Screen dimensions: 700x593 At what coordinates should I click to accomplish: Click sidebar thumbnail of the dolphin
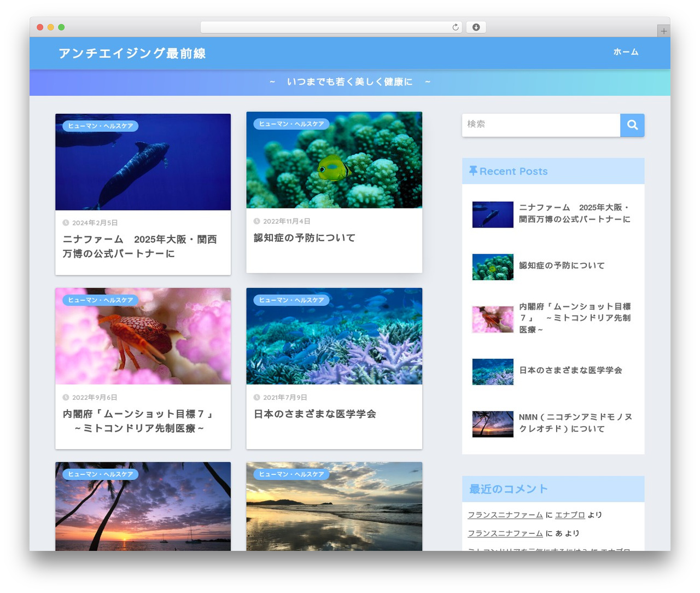point(493,214)
